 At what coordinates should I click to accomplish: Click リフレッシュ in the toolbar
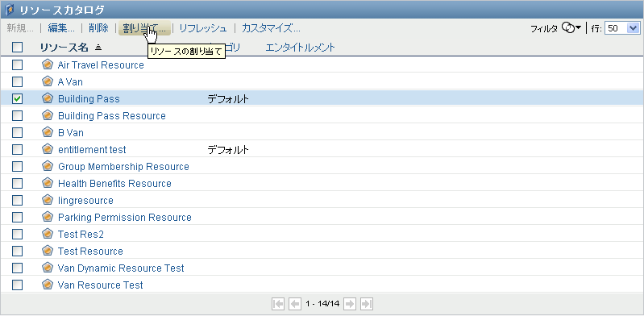coord(203,28)
